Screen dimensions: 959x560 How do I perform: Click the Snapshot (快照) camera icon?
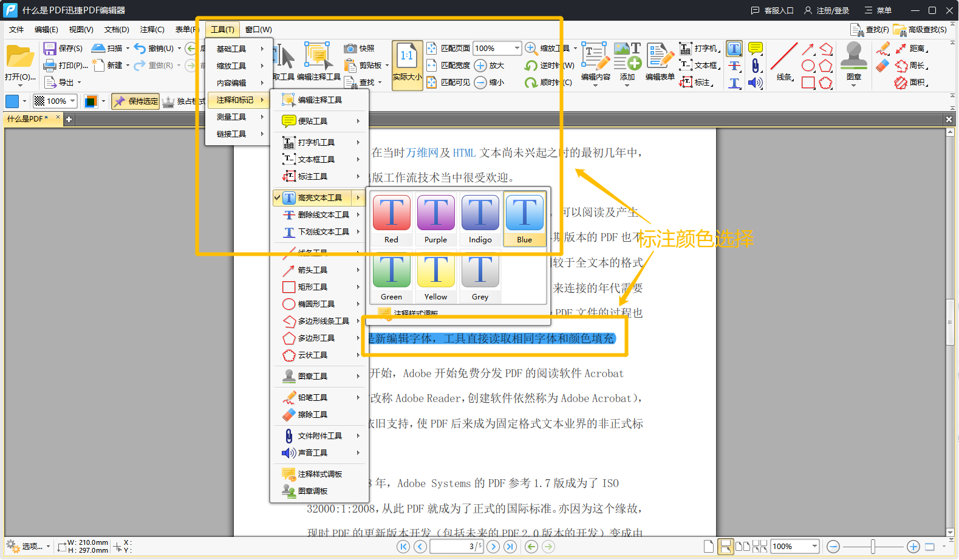pos(350,48)
